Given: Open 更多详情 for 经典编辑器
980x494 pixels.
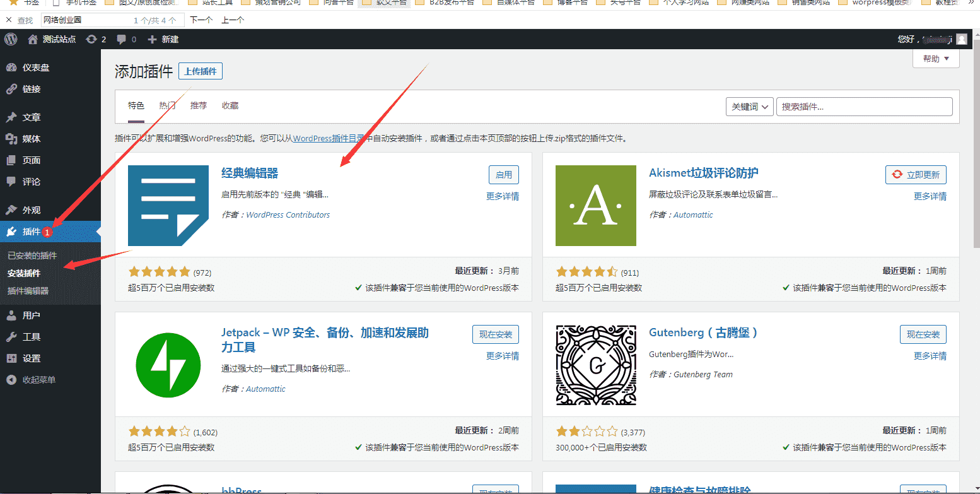Looking at the screenshot, I should pyautogui.click(x=503, y=196).
